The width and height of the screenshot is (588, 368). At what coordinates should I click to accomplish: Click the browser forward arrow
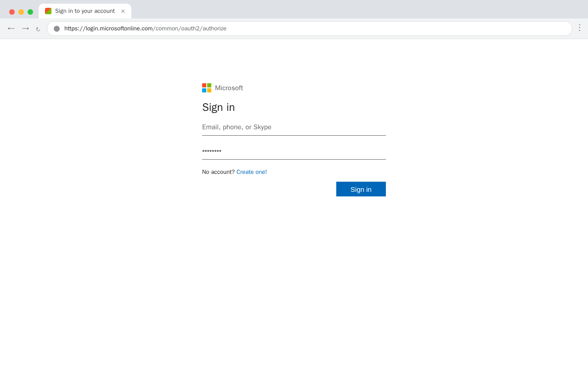[x=25, y=29]
